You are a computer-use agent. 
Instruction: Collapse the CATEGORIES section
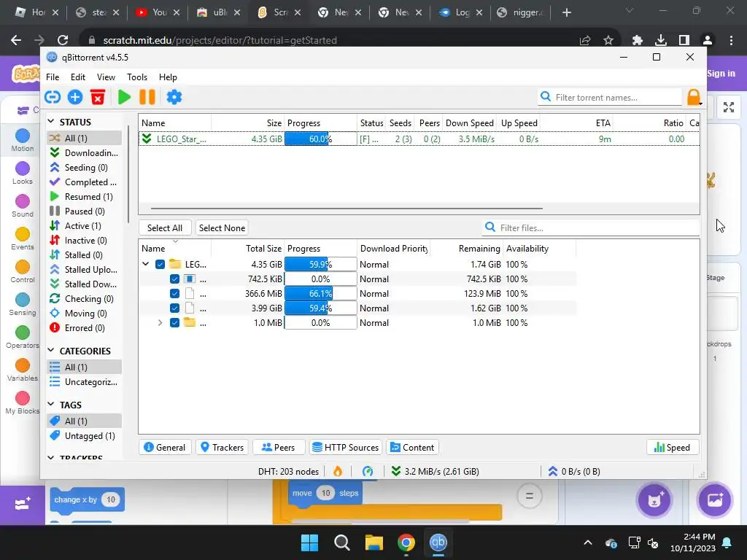pyautogui.click(x=51, y=351)
